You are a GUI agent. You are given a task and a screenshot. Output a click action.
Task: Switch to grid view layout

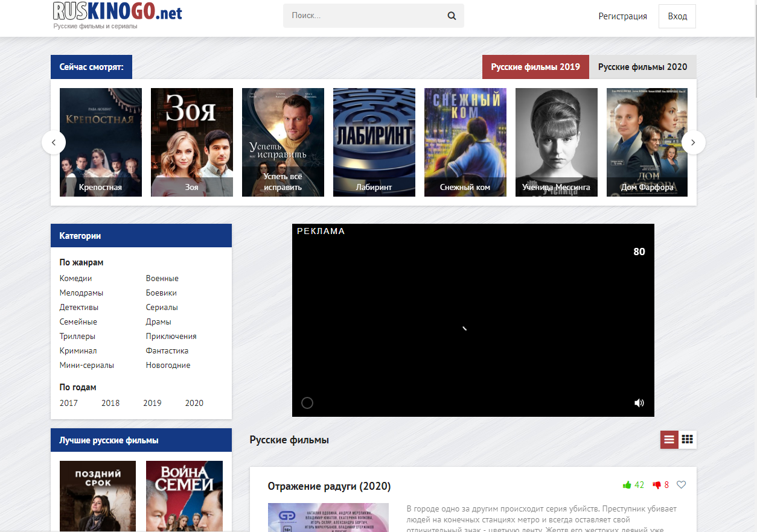click(687, 440)
